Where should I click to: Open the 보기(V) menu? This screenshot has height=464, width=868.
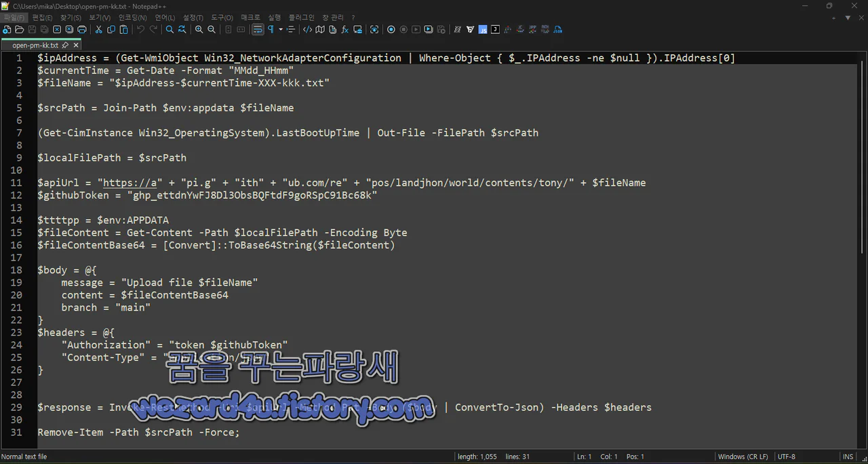tap(100, 18)
